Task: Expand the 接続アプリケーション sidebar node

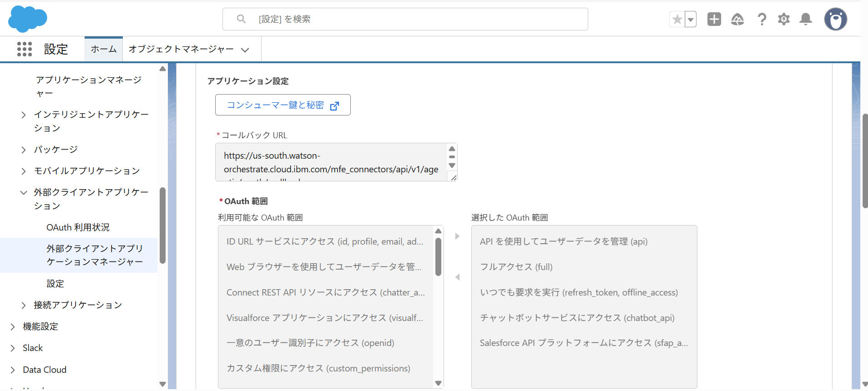Action: 24,305
